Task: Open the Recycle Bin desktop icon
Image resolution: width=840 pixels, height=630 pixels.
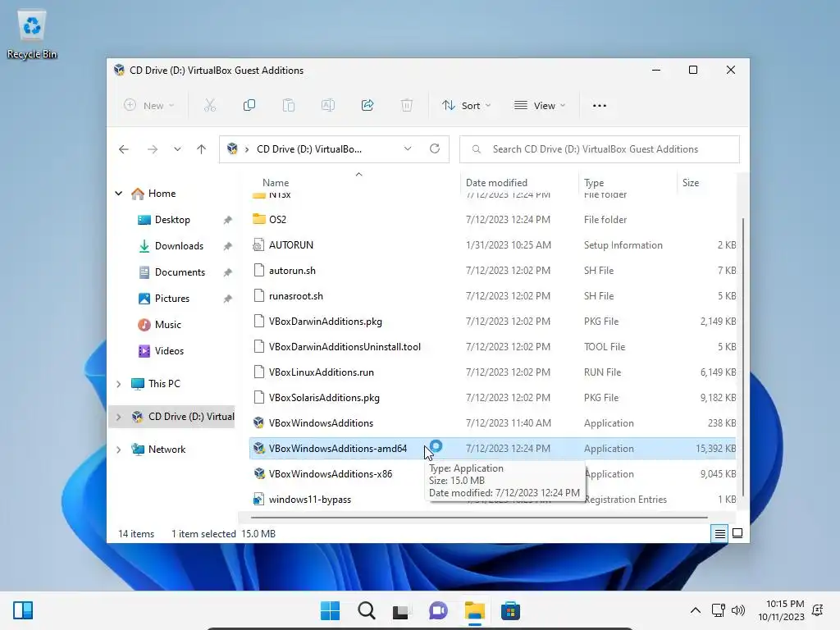Action: [32, 34]
